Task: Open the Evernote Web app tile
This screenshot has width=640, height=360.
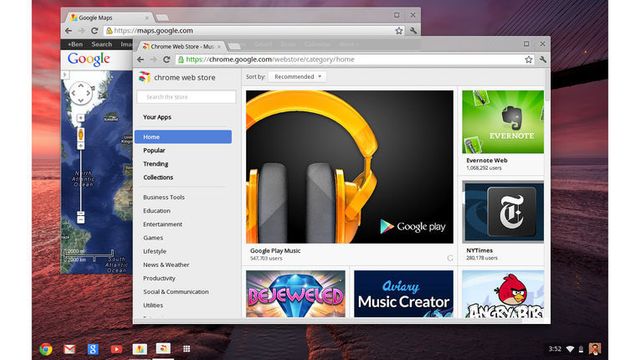Action: (x=503, y=122)
